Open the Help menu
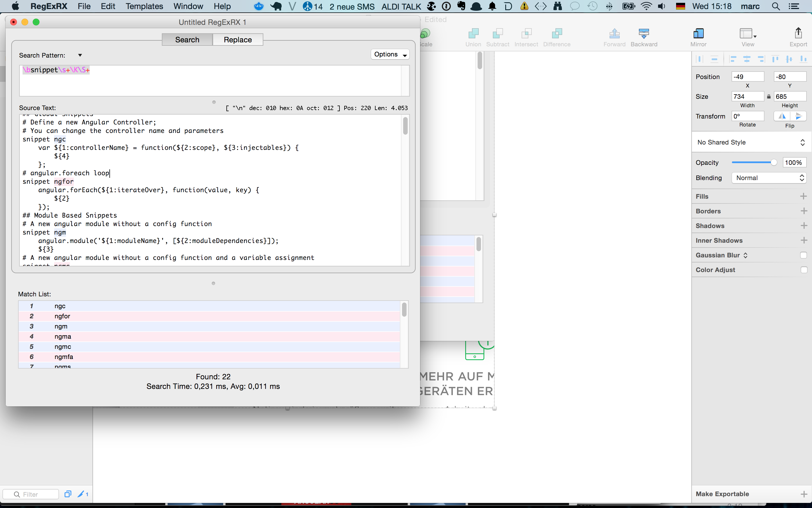Image resolution: width=812 pixels, height=508 pixels. (x=222, y=6)
